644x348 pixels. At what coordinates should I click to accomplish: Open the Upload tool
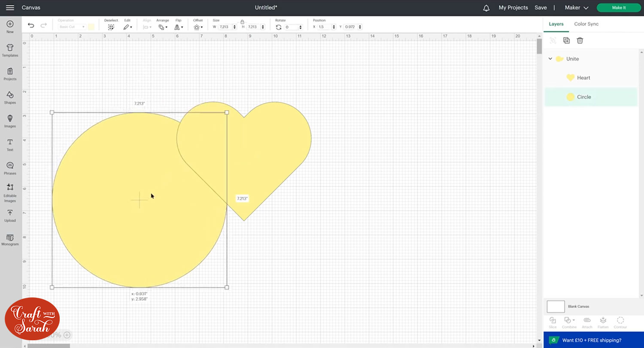[10, 216]
